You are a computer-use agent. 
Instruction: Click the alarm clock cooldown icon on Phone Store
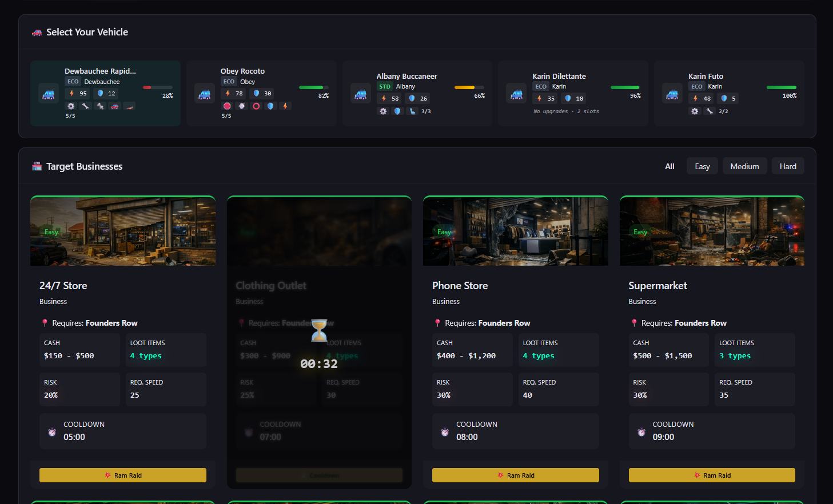444,431
